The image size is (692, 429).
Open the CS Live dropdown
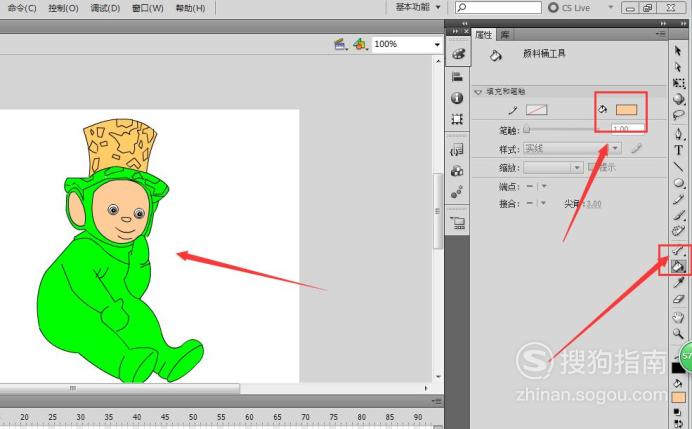611,8
